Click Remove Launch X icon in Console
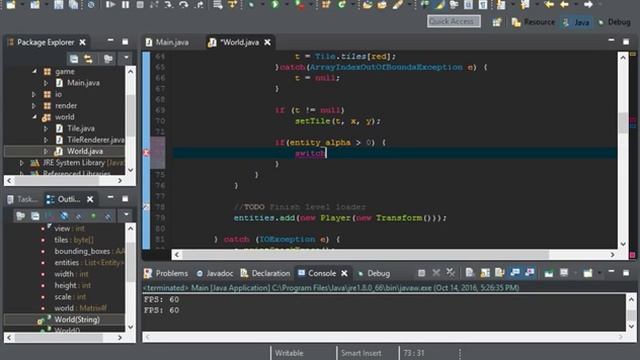640x360 pixels. [436, 273]
